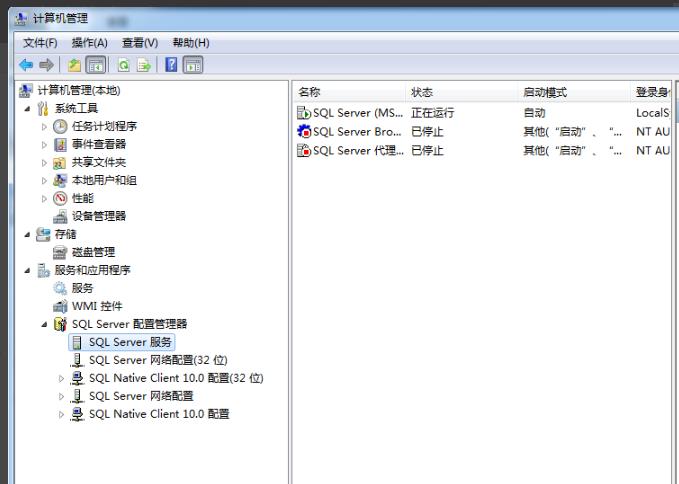Open the 操作(A) menu

[89, 43]
